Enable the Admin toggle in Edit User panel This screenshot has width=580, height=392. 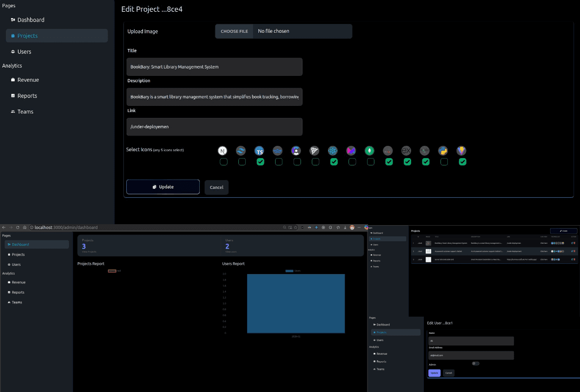[475, 363]
